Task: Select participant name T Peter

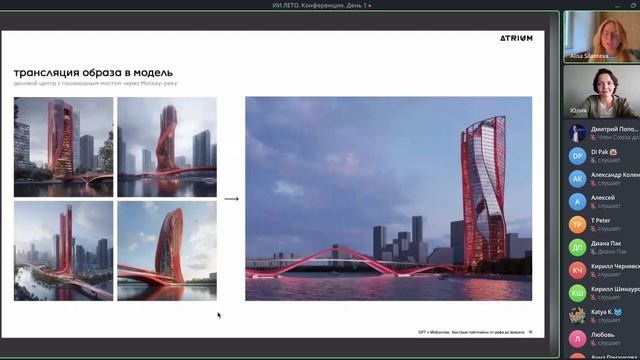Action: (600, 220)
